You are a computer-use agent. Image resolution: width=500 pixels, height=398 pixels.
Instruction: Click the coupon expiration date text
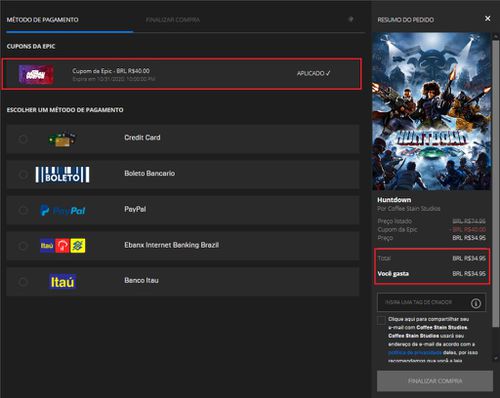point(114,79)
